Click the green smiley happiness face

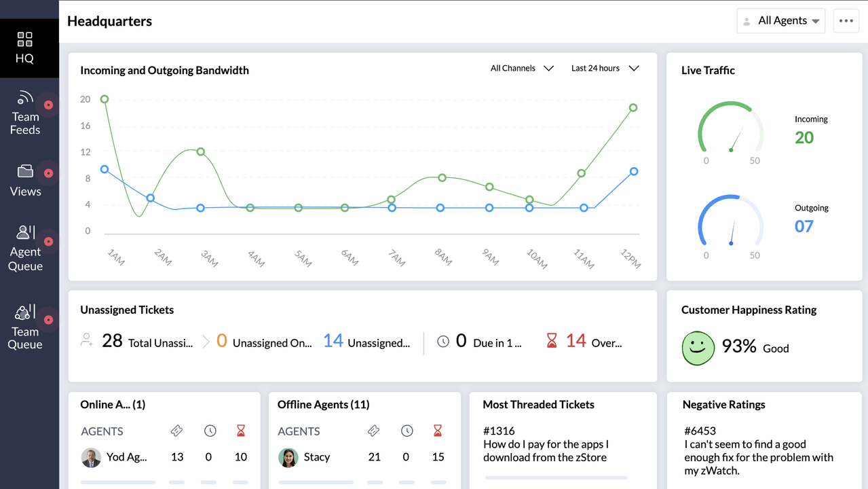pyautogui.click(x=698, y=348)
